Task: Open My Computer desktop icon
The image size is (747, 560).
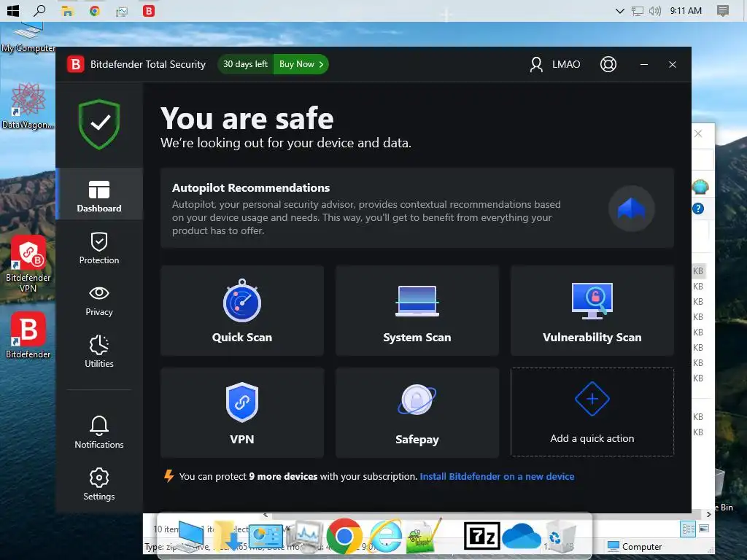Action: pyautogui.click(x=28, y=38)
